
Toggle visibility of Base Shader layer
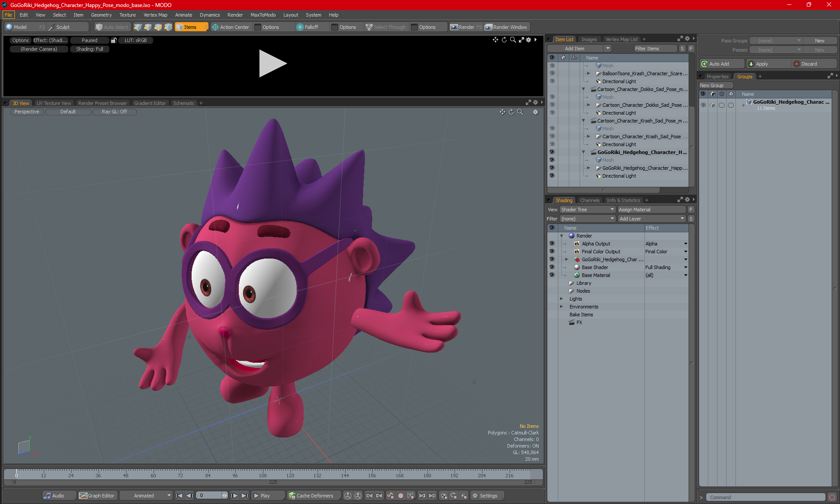click(x=552, y=267)
